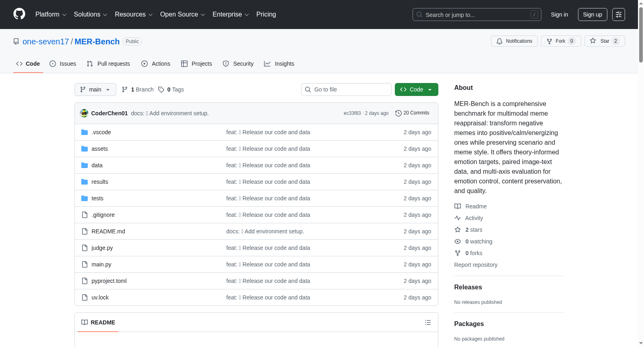Switch to the Insights tab

279,64
